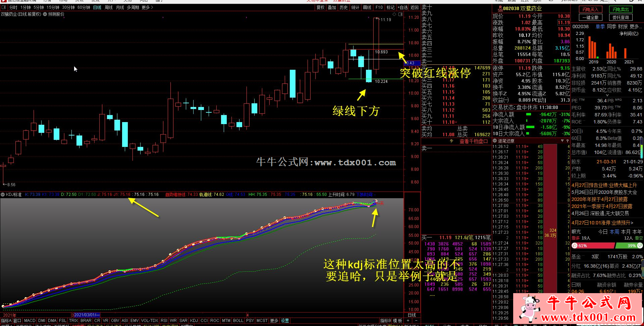Expand the 逐笔还原 panel dropdown arrow
The width and height of the screenshot is (644, 326).
pos(494,141)
